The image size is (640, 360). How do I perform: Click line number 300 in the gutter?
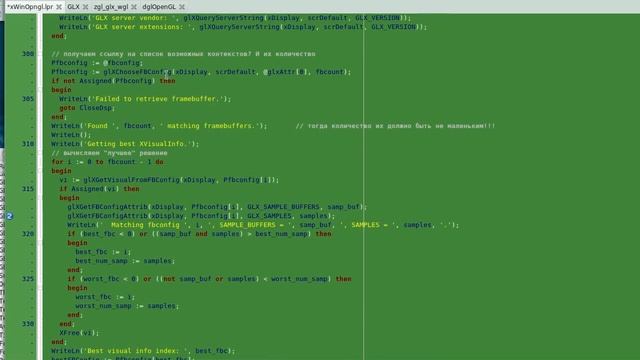[28, 54]
